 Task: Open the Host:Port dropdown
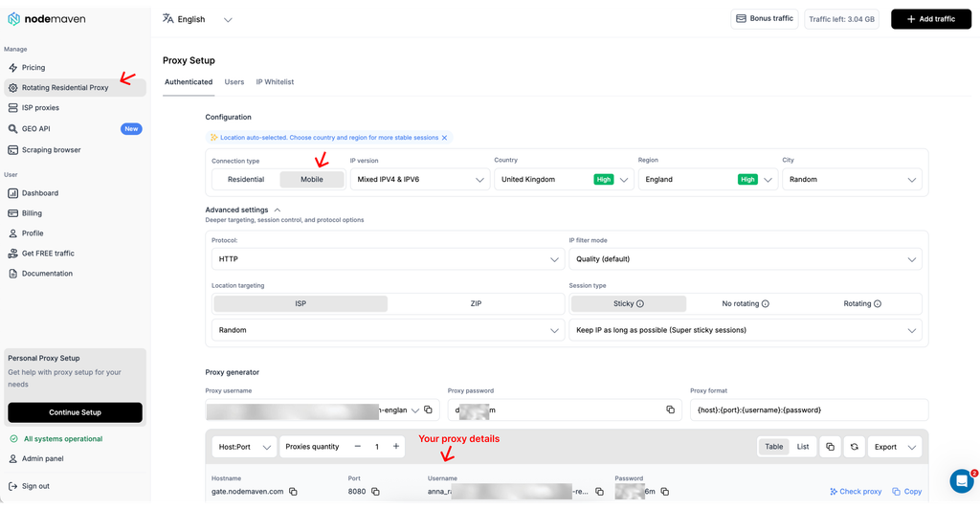click(244, 447)
